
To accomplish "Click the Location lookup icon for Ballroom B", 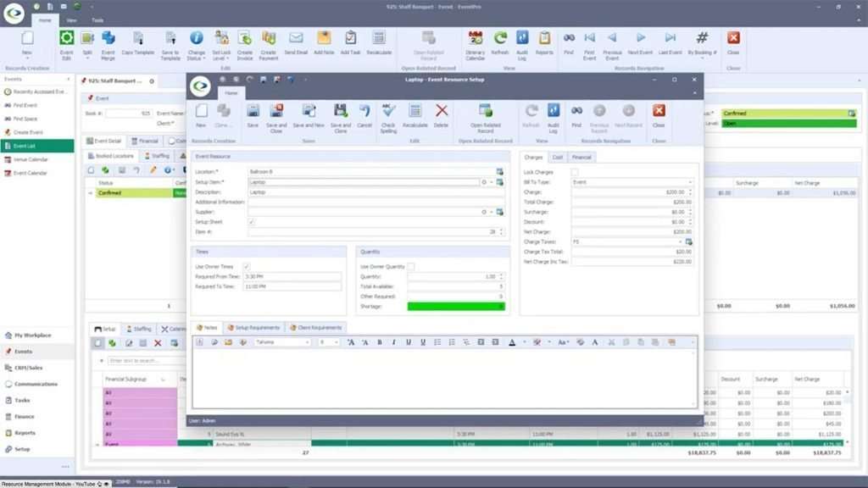I will coord(500,172).
